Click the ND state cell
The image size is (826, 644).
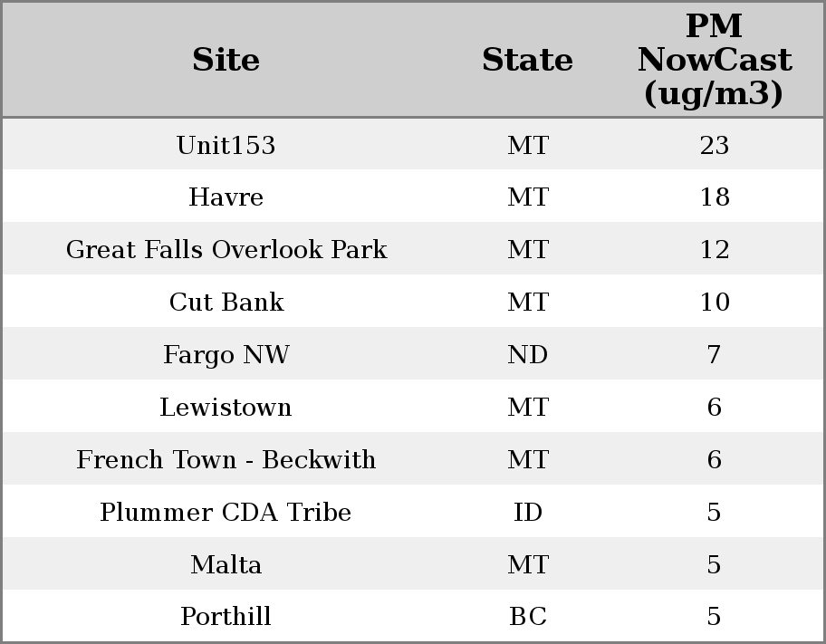pyautogui.click(x=528, y=355)
